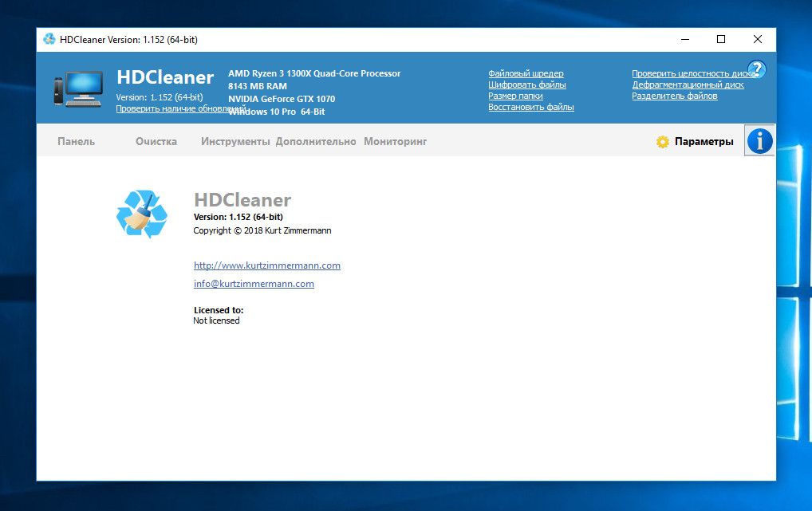Click the info@kurtzimmermann.com email link
This screenshot has width=812, height=511.
point(254,284)
